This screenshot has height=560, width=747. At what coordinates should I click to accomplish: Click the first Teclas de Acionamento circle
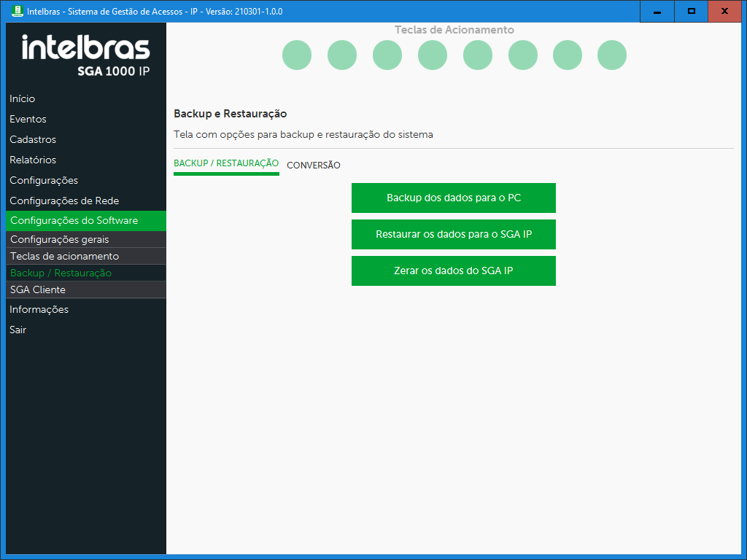click(297, 55)
